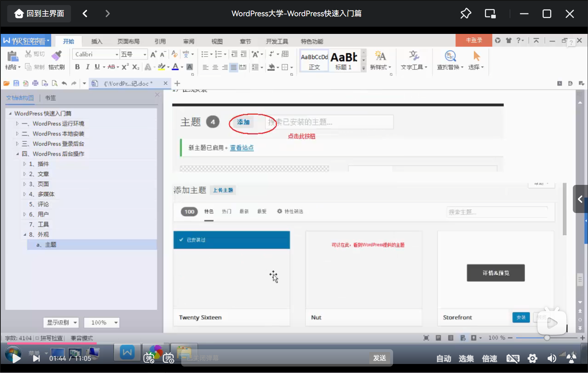Screen dimensions: 588x373
Task: Click the 未登录 login button
Action: coord(474,40)
